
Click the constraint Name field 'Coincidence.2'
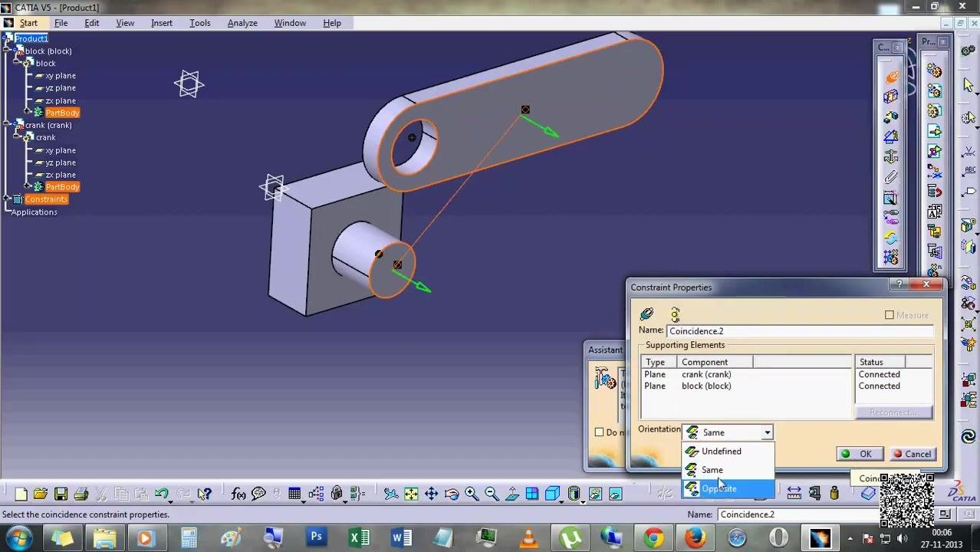(800, 331)
